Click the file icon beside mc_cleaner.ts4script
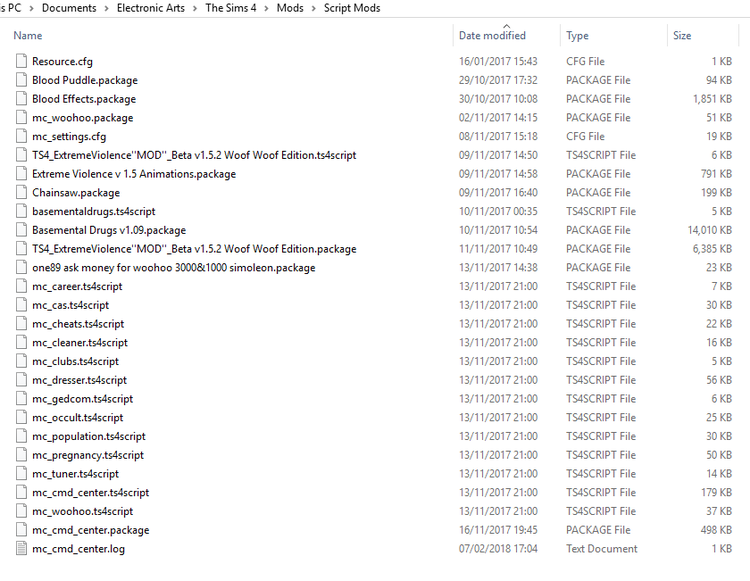Viewport: 750px width, 581px height. click(x=21, y=342)
